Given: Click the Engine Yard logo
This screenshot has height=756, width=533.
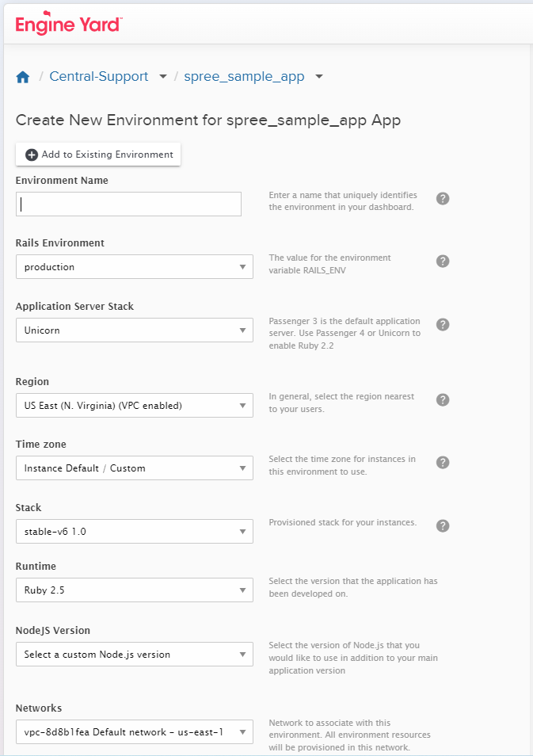Looking at the screenshot, I should 68,24.
